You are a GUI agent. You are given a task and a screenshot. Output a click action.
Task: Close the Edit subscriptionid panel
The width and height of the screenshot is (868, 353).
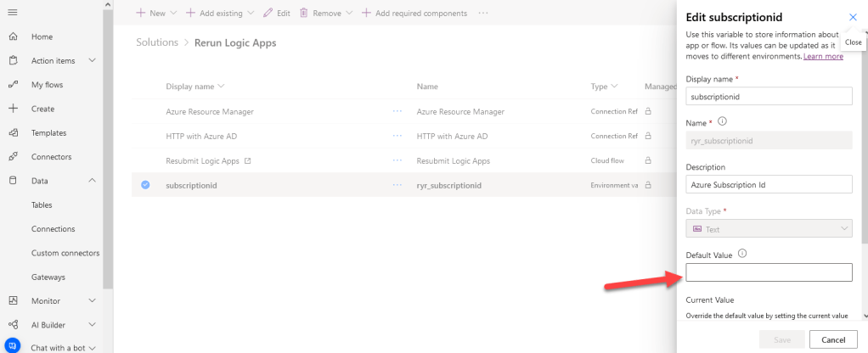coord(853,17)
